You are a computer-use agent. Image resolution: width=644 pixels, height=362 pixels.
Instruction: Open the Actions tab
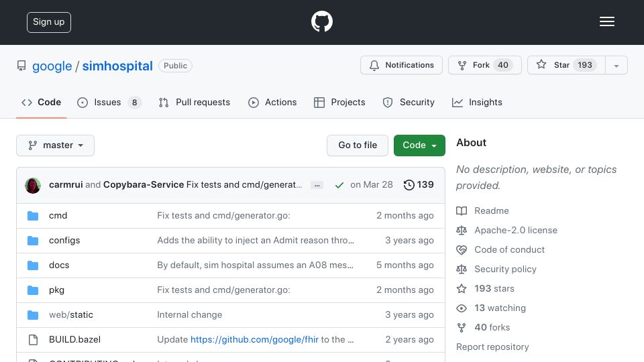coord(272,102)
